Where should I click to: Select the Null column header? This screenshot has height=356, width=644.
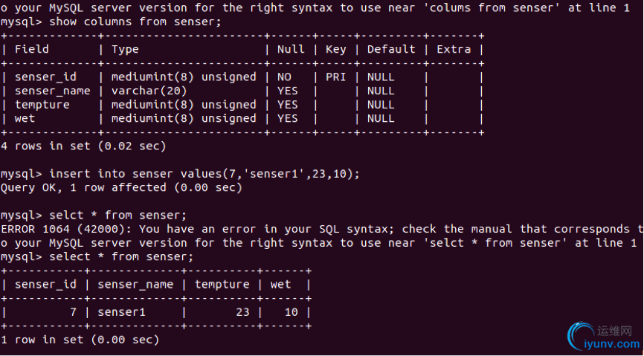(x=291, y=49)
